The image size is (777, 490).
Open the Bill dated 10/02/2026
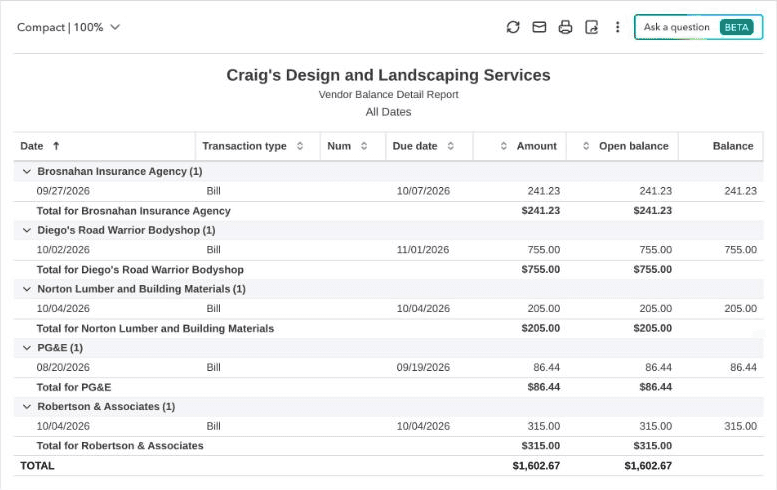[214, 250]
